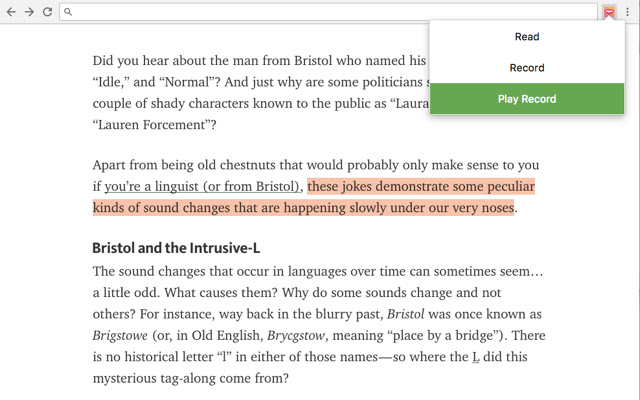This screenshot has height=400, width=640.
Task: Click the italic word "Brycgstow"
Action: click(x=296, y=336)
